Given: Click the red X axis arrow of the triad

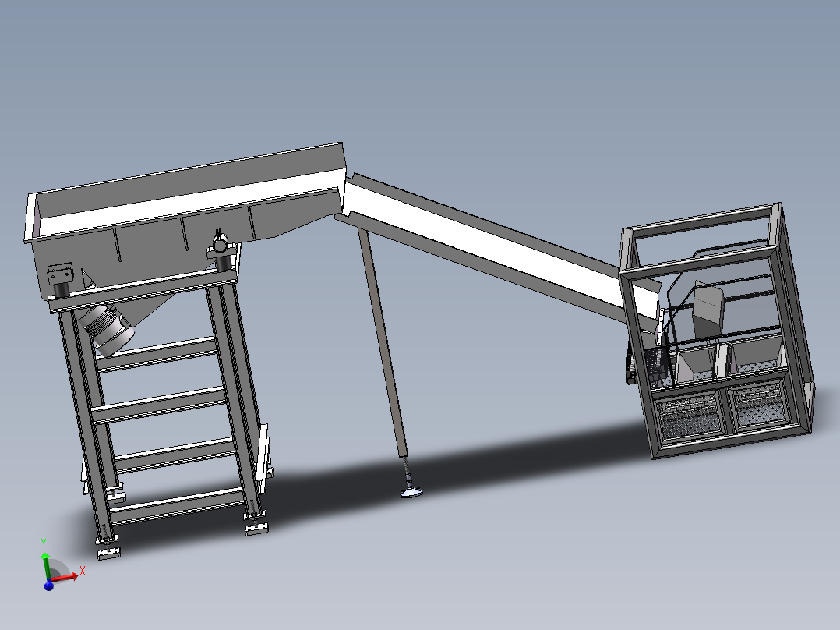Looking at the screenshot, I should coord(65,578).
